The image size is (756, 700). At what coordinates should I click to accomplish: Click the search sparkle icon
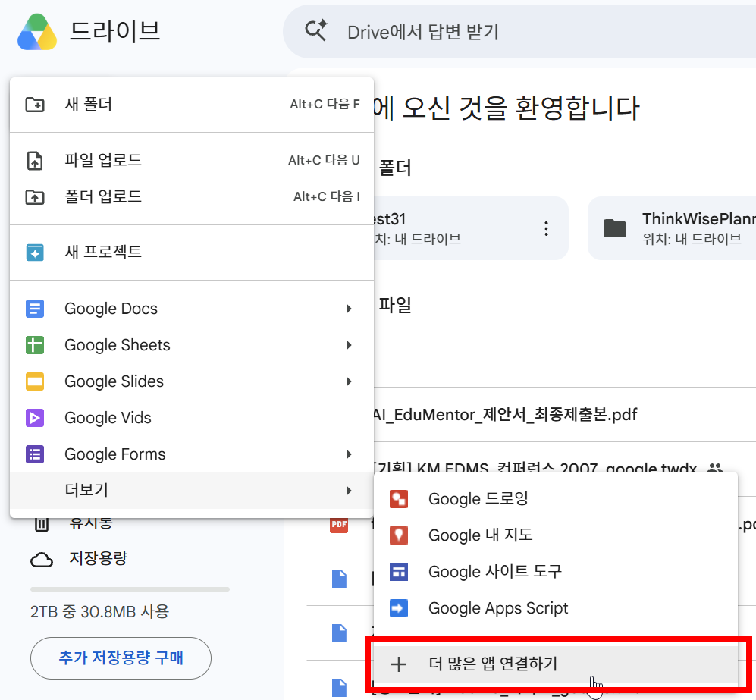coord(315,30)
